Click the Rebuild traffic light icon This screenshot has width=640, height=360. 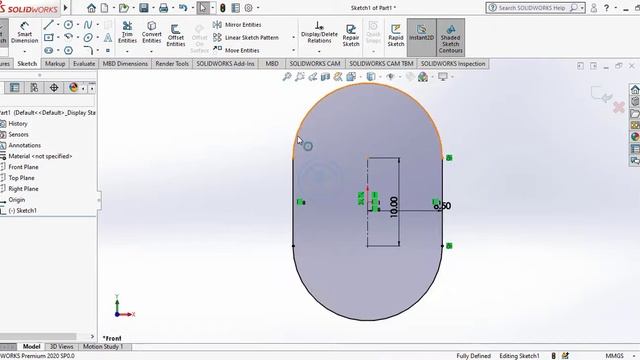[x=222, y=8]
